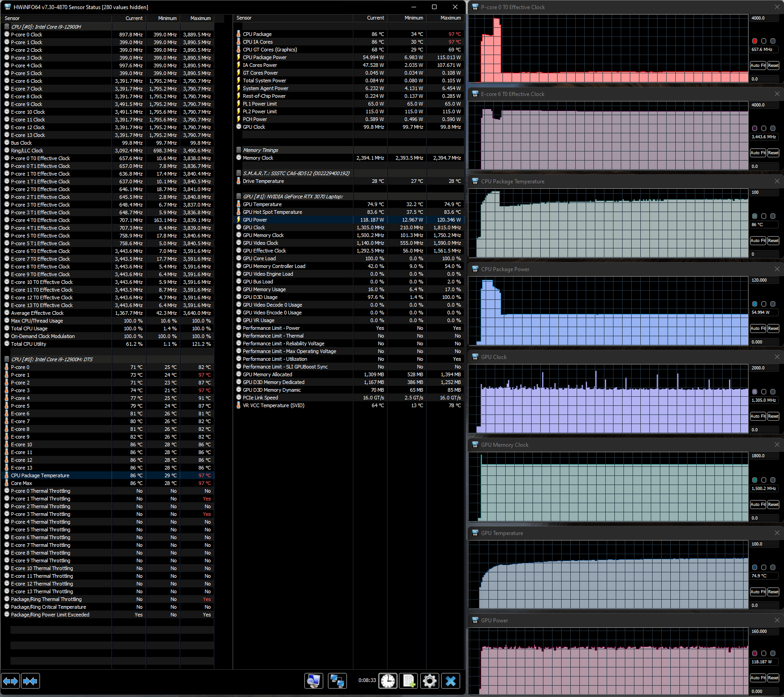Click Reset in GPU Clock graph window

click(x=773, y=416)
